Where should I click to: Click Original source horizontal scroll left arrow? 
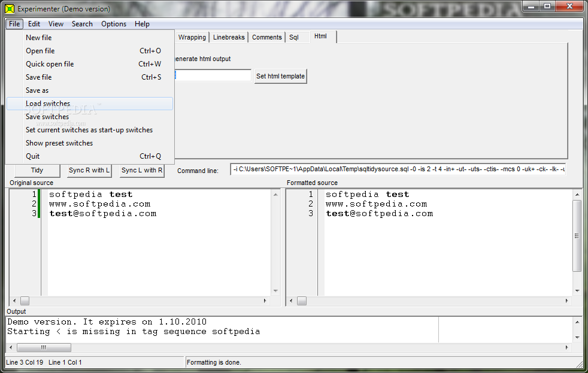pyautogui.click(x=14, y=301)
